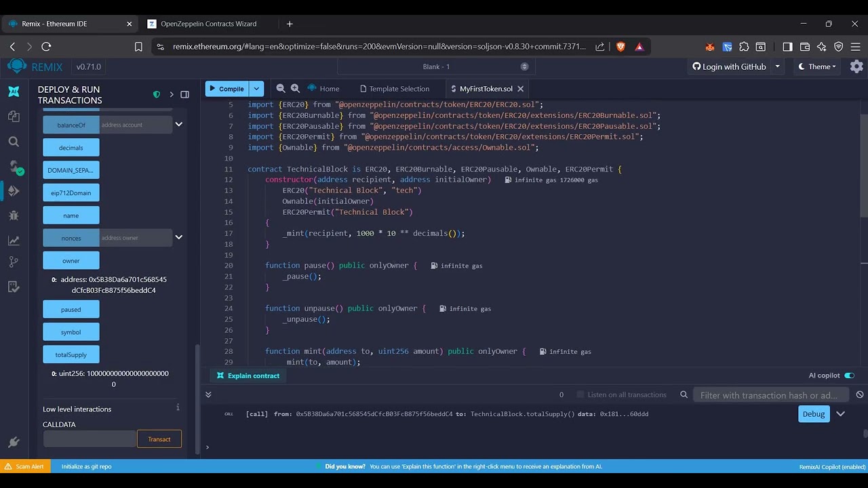Expand the call transaction details chevron
868x488 pixels.
click(840, 414)
